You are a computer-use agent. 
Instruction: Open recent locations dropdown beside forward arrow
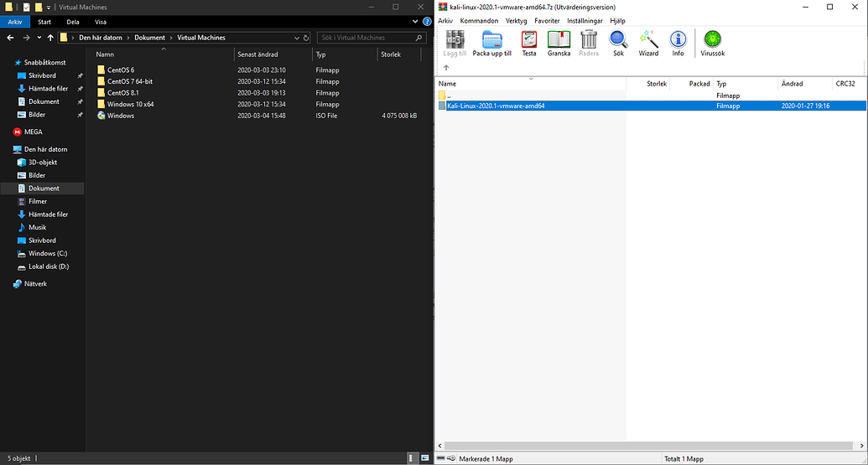click(39, 38)
